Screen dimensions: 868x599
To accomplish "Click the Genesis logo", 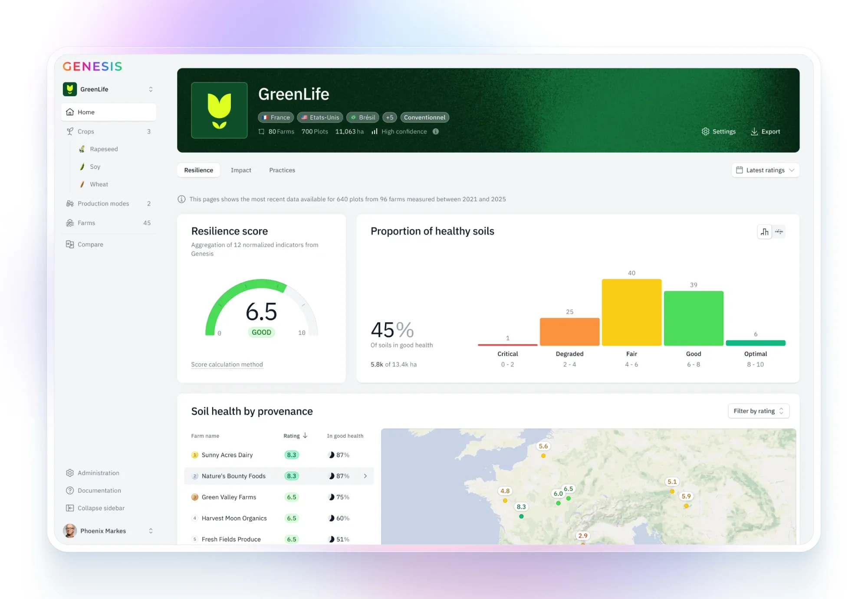I will [x=92, y=66].
